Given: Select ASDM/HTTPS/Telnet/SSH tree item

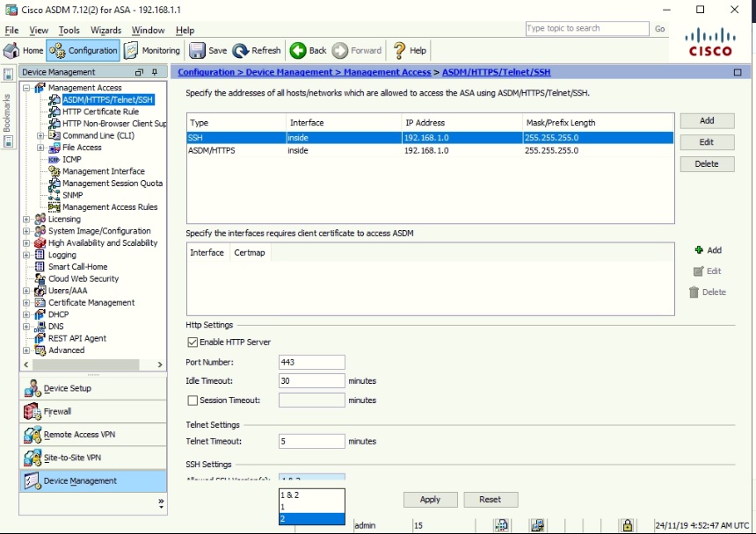Looking at the screenshot, I should (107, 99).
